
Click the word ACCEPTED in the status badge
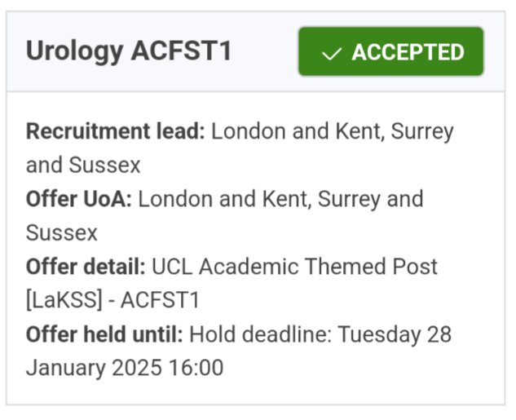408,53
